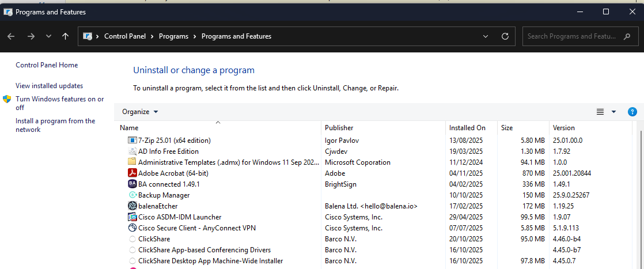The image size is (644, 269).
Task: Show recent locations dropdown chevron
Action: 48,36
